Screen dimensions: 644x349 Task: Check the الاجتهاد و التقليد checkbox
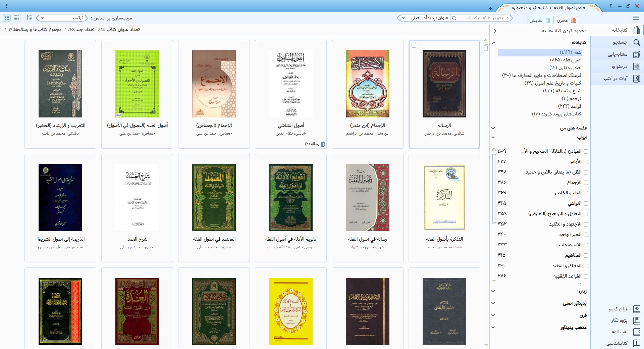(586, 224)
